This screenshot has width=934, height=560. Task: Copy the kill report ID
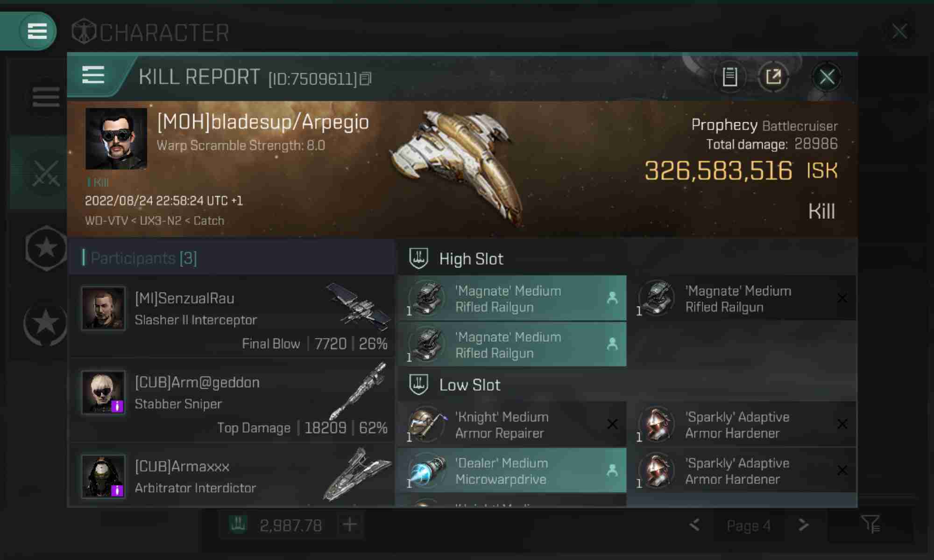(x=366, y=79)
